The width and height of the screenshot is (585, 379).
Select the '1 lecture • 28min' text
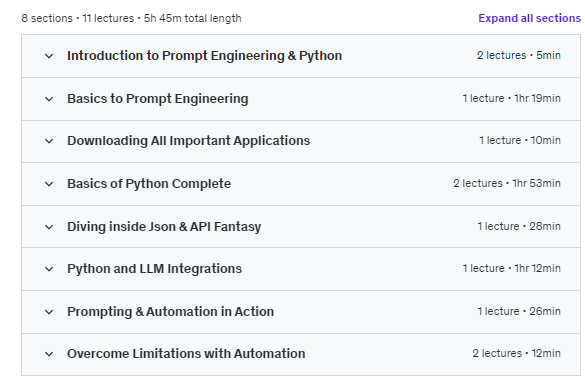519,226
